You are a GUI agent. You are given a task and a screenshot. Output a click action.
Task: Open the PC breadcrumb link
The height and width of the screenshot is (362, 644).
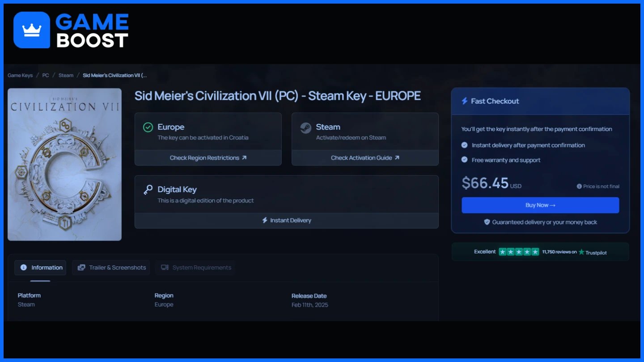pyautogui.click(x=46, y=75)
